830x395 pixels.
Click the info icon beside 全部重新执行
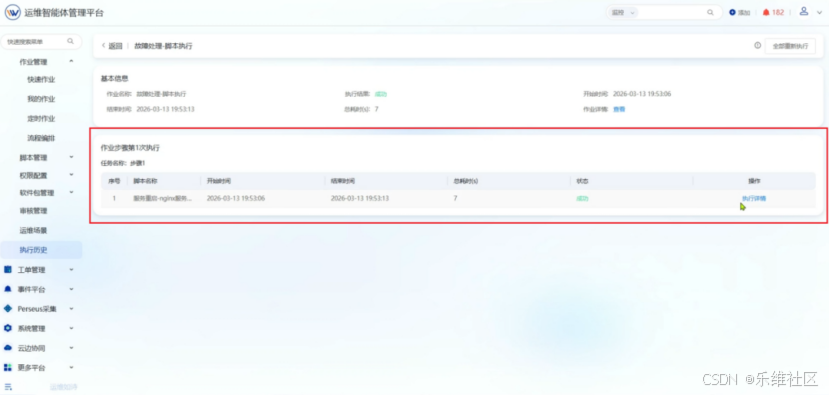757,46
